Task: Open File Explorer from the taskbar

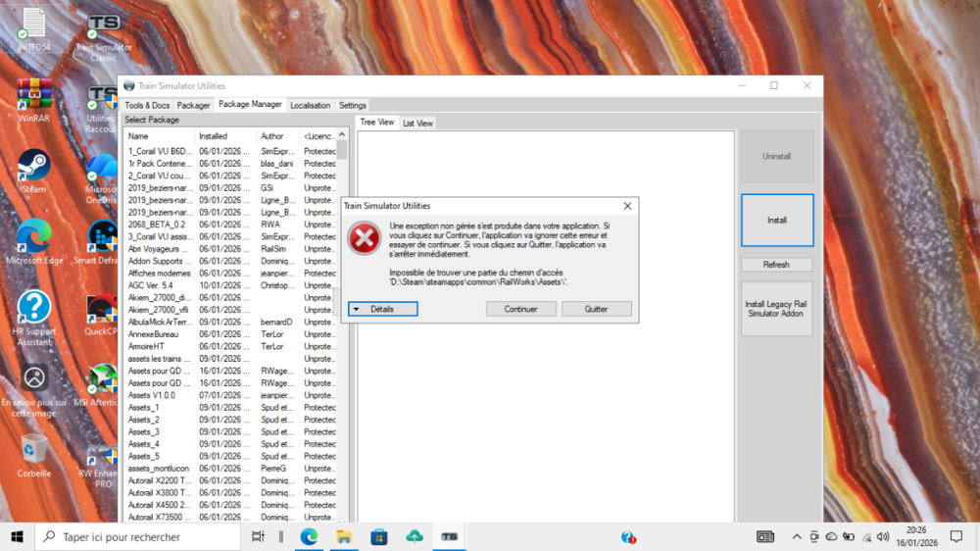Action: pyautogui.click(x=344, y=536)
